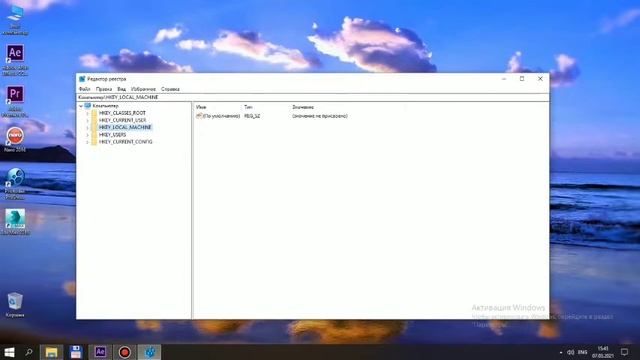Open the notification center icon

(x=624, y=352)
